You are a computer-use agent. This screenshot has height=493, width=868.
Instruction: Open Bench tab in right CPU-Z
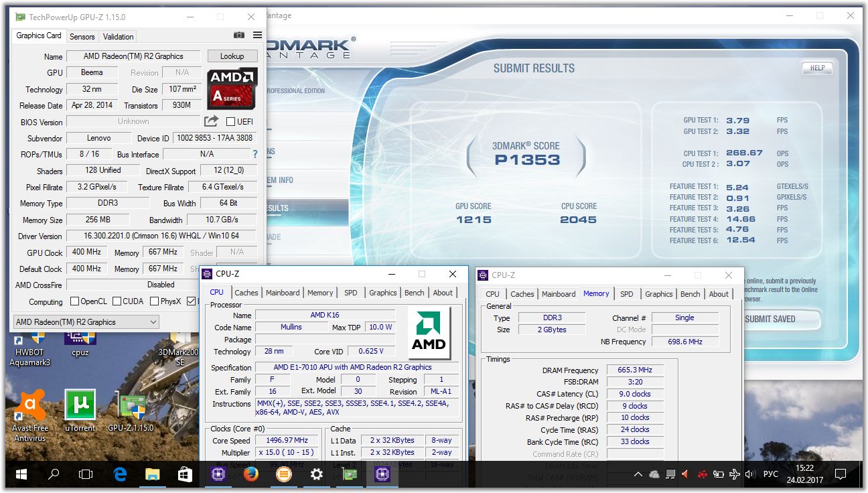point(691,294)
